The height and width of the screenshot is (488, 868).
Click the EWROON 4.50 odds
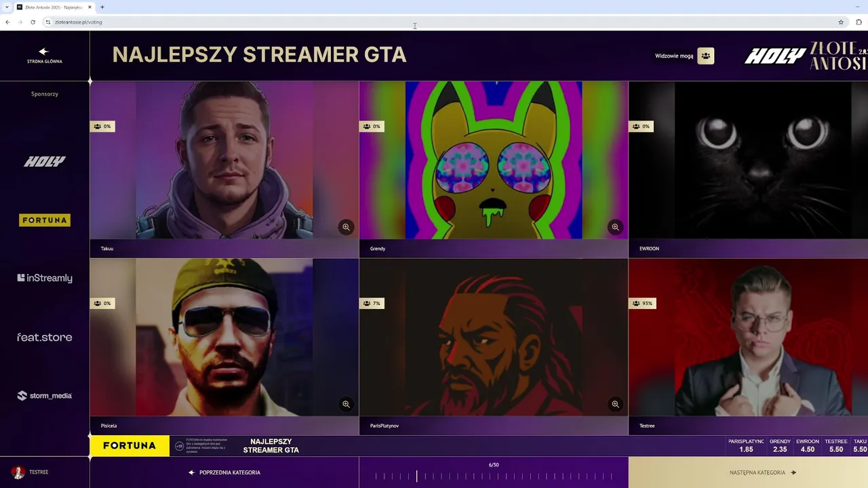click(x=808, y=445)
